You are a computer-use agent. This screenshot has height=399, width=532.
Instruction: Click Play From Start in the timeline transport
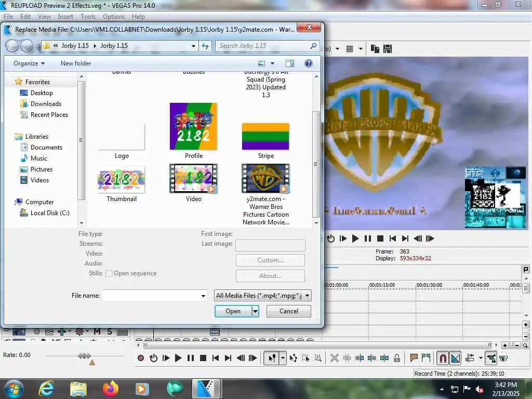pos(166,358)
